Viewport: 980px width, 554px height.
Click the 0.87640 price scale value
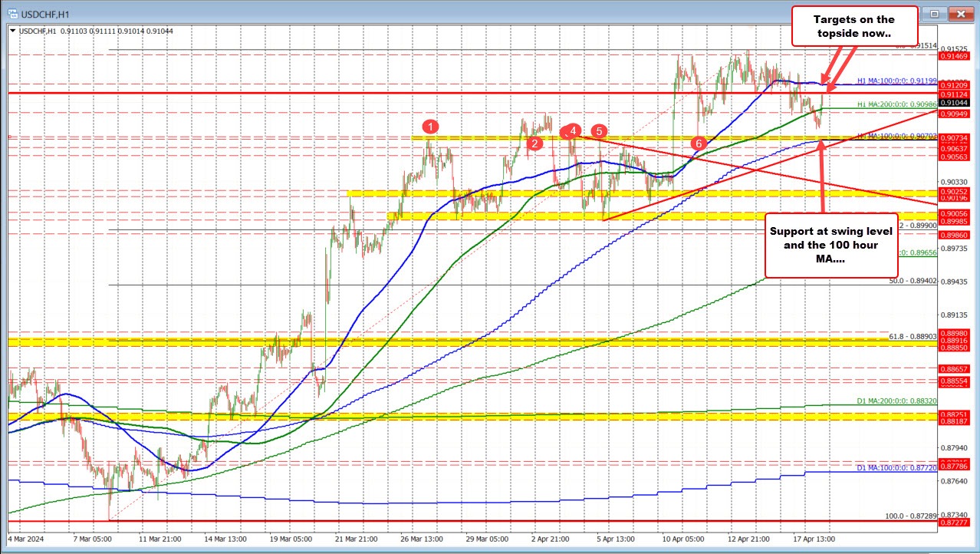tap(952, 481)
